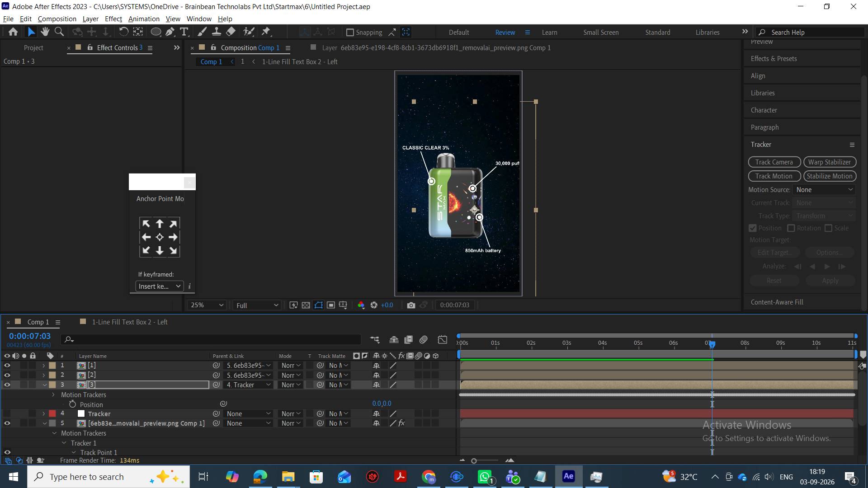Select the Zoom tool in toolbar

(x=59, y=32)
